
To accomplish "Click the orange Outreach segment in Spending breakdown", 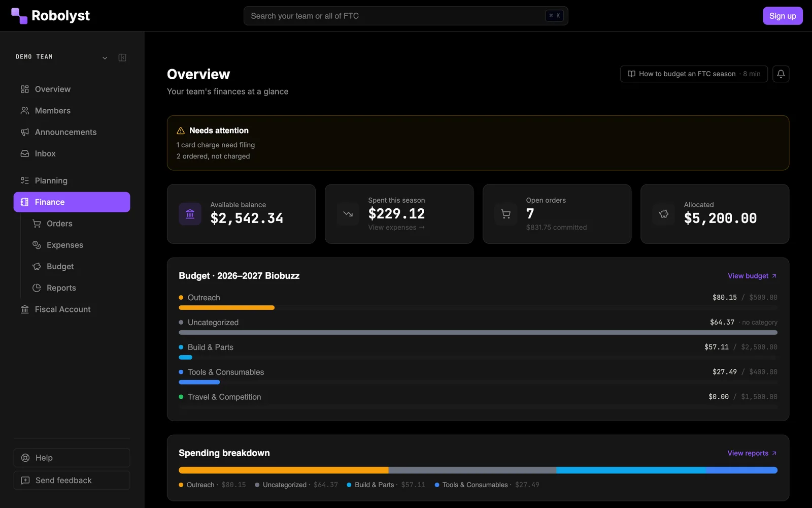I will 283,470.
